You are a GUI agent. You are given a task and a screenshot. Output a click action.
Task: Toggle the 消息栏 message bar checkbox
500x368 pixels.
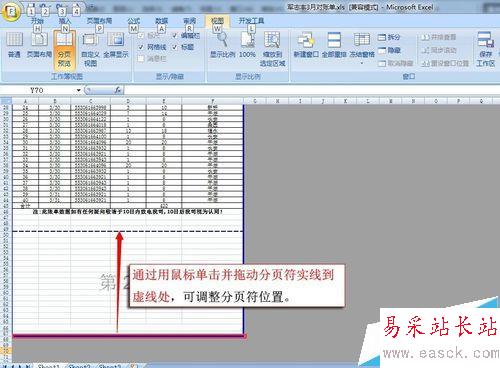click(x=141, y=59)
